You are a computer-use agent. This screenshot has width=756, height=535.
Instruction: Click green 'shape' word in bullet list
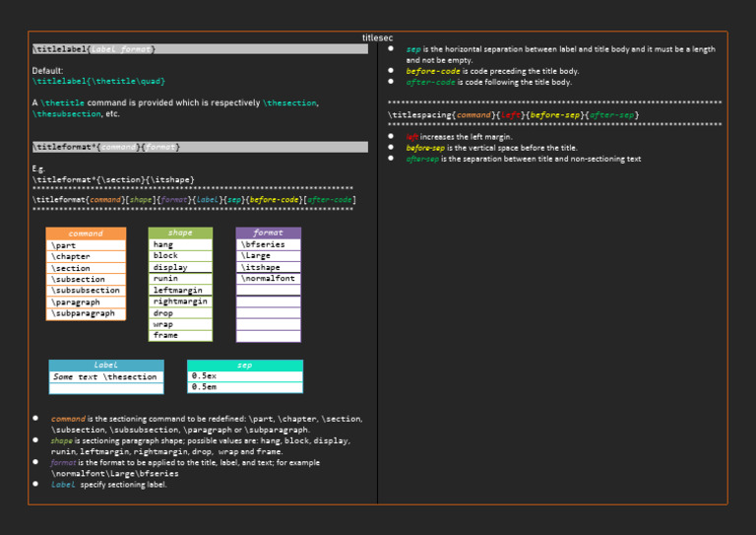tap(61, 440)
